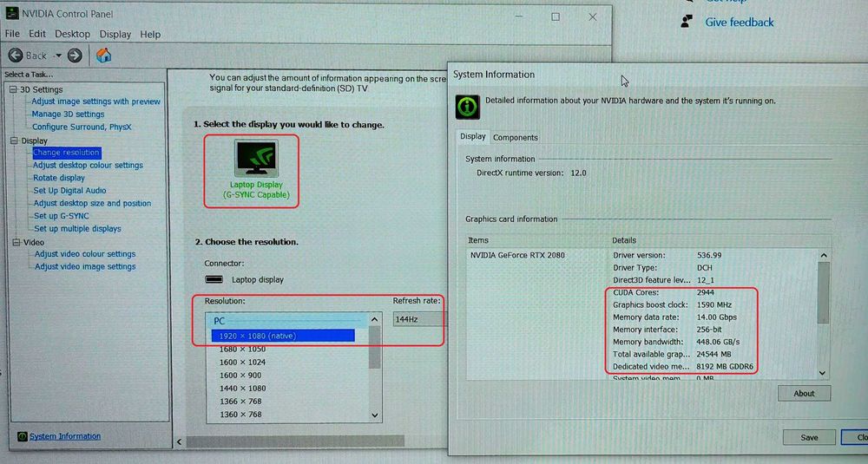Image resolution: width=868 pixels, height=464 pixels.
Task: Click the Give feedback link
Action: (740, 23)
